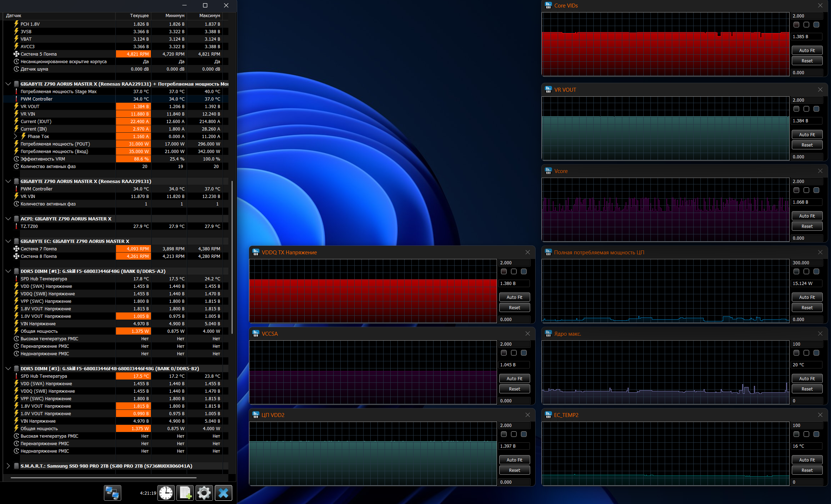Expand S.M.A.R.T. Samsung SSD 980 PRO group

pyautogui.click(x=8, y=466)
